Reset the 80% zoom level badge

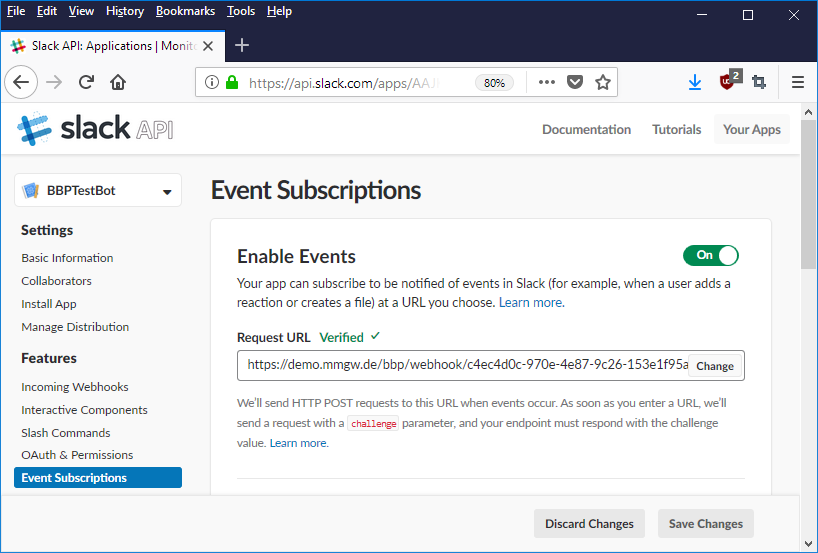pyautogui.click(x=494, y=83)
